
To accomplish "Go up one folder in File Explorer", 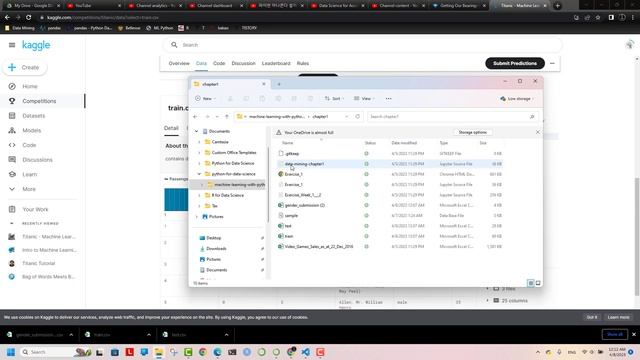I will coord(227,117).
